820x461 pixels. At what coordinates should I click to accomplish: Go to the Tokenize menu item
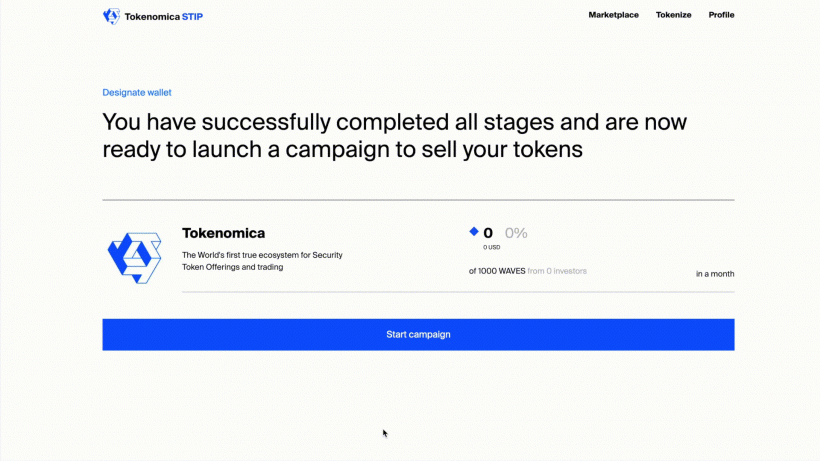[x=674, y=15]
